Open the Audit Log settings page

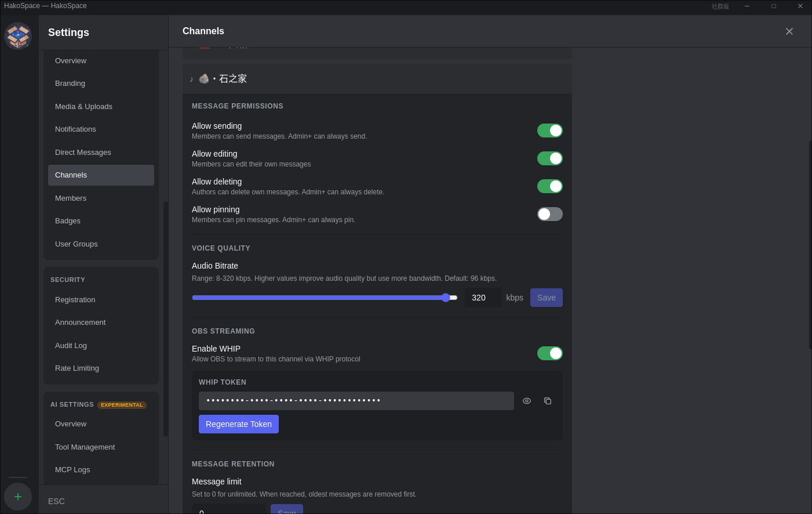[x=71, y=345]
